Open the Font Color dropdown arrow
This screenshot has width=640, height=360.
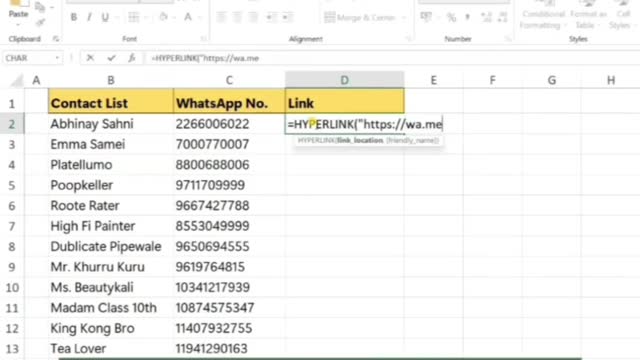pos(200,18)
